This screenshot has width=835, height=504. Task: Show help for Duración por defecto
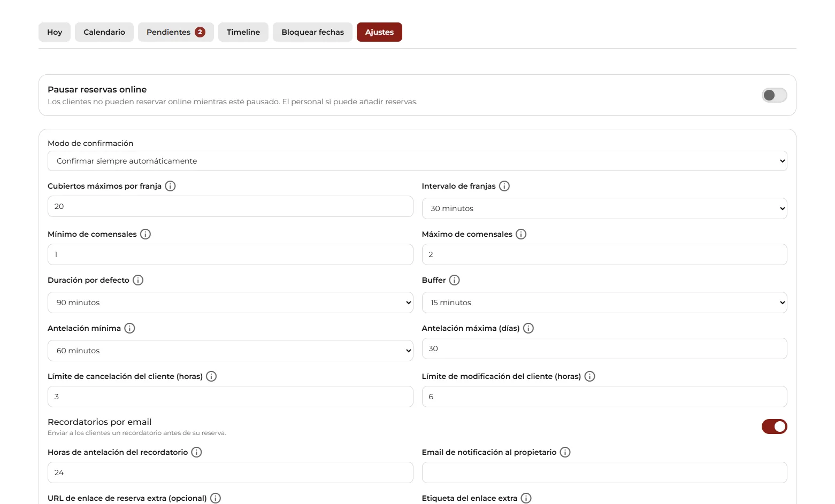pyautogui.click(x=138, y=280)
